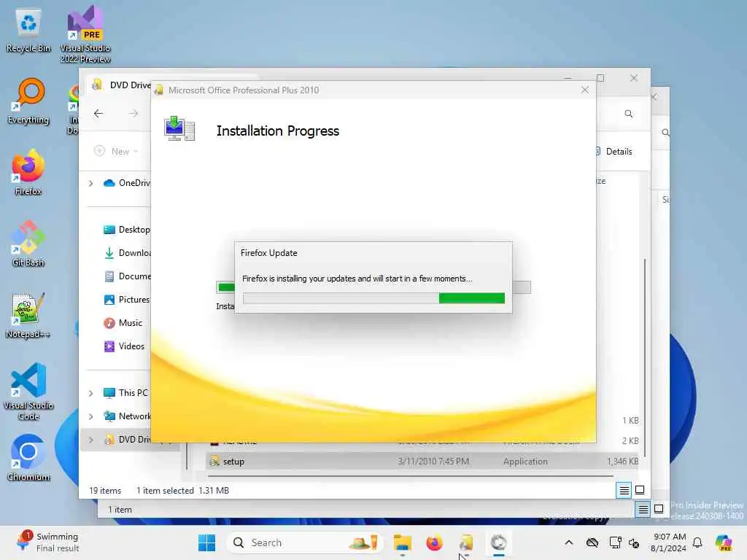747x560 pixels.
Task: Toggle the Details pane in Explorer
Action: (x=614, y=152)
